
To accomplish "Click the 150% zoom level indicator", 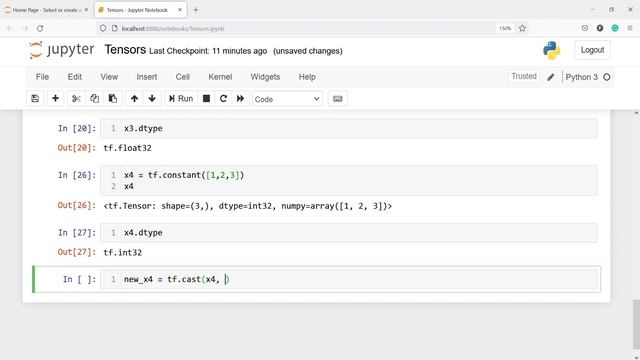I will coord(505,29).
